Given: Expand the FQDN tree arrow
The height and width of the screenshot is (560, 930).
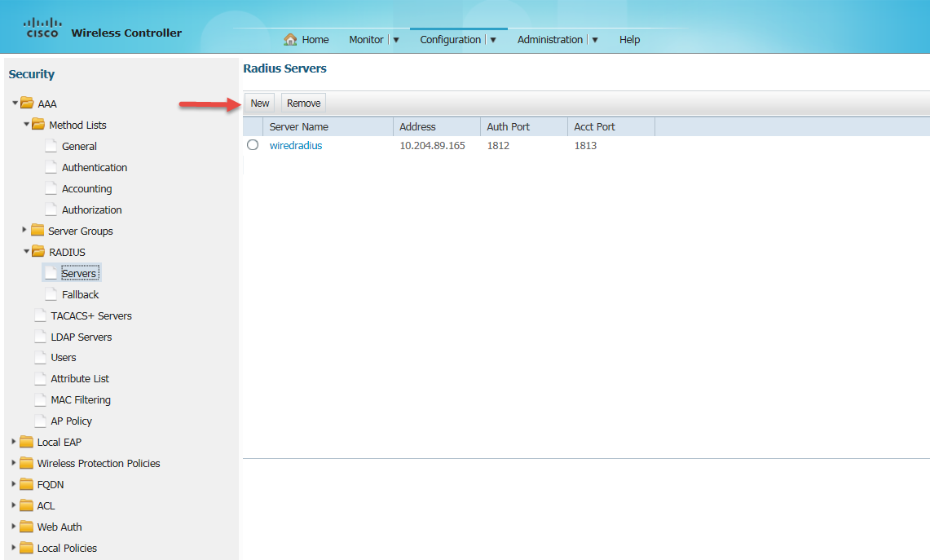Looking at the screenshot, I should pos(13,484).
